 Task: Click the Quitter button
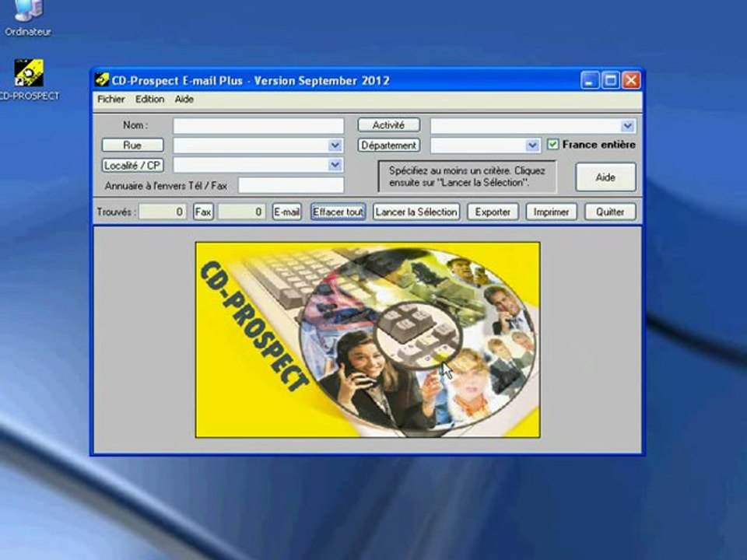[x=610, y=212]
